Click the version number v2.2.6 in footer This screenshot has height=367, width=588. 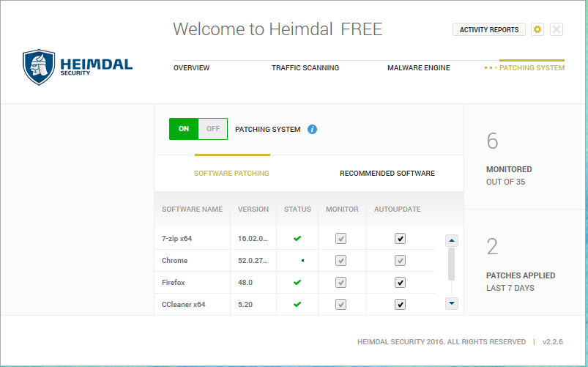(553, 342)
